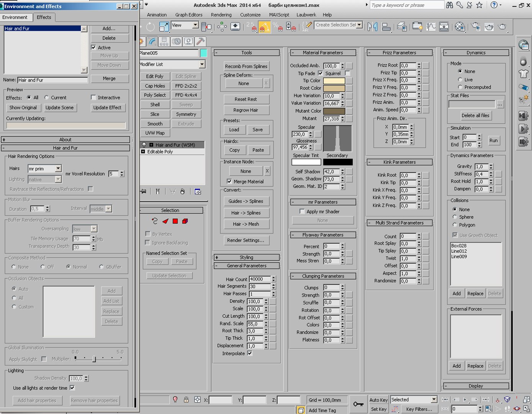Click the Set Keys key icon
This screenshot has width=532, height=414.
[x=358, y=404]
